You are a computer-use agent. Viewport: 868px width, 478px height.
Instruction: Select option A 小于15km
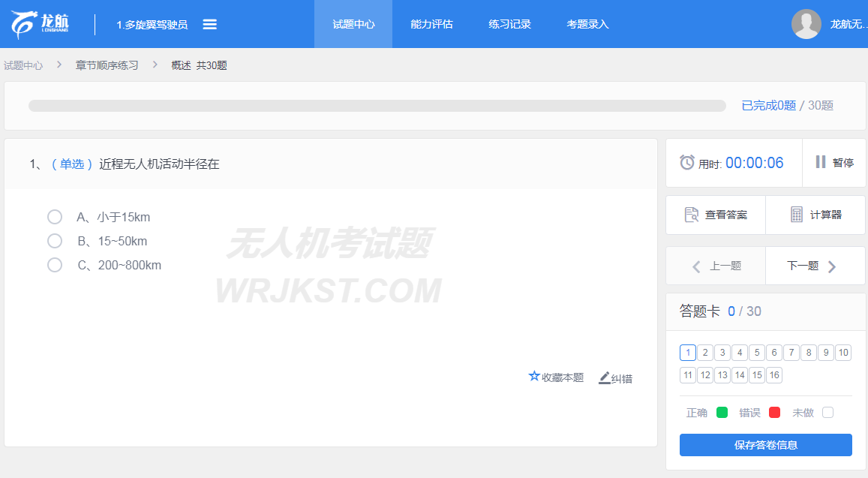(55, 217)
